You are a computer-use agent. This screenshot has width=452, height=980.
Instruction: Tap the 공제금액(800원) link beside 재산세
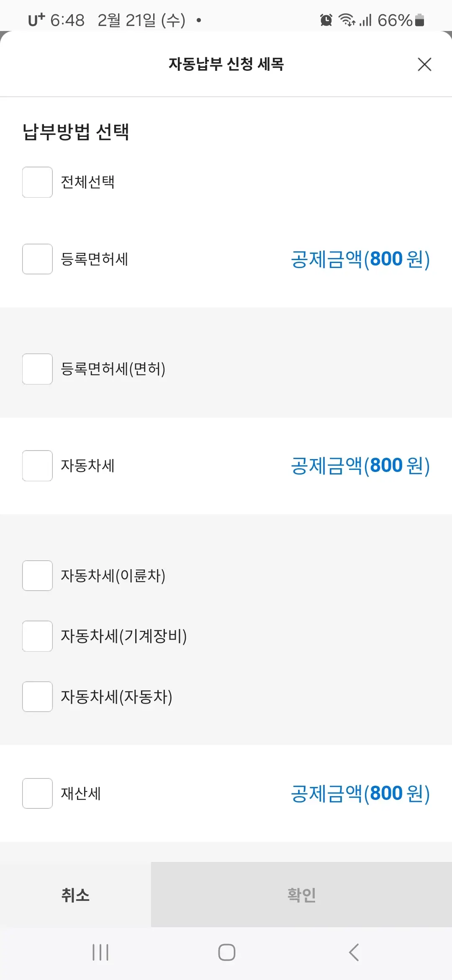359,793
